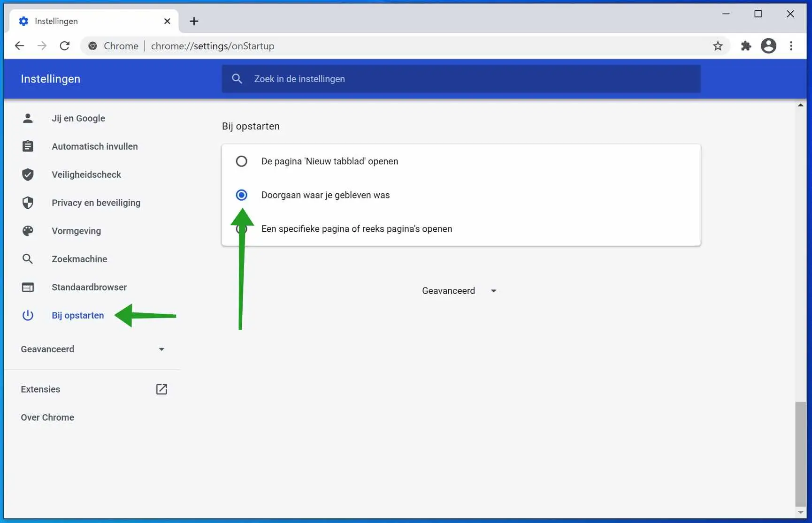Select Bij opstarten in sidebar
Screen dimensions: 812x523
tap(77, 315)
